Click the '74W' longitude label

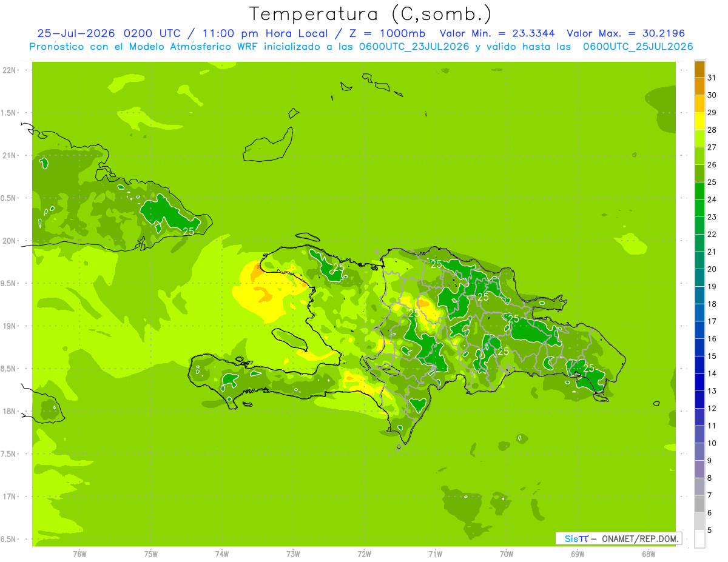tap(222, 554)
